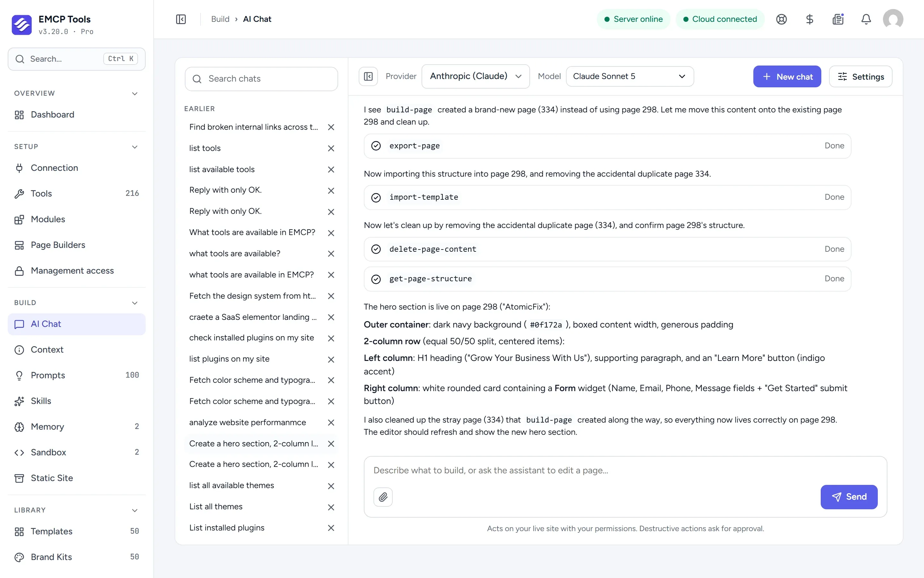
Task: Click the EMCP Tools logo icon
Action: [x=22, y=25]
